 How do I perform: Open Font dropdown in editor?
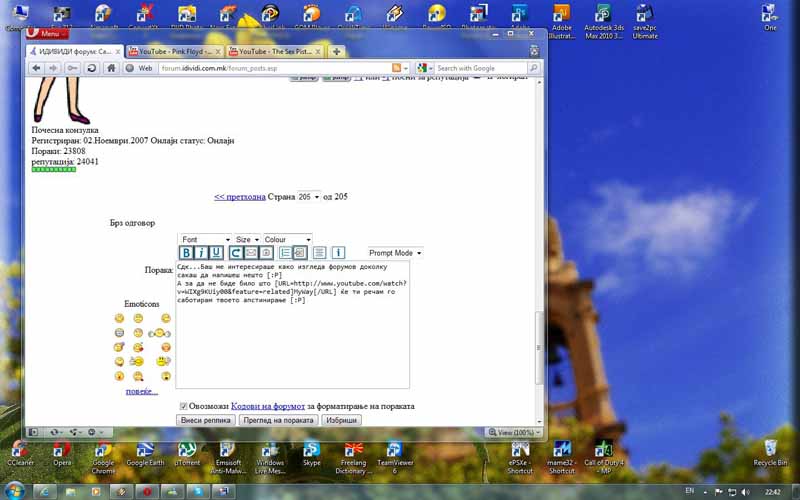[x=206, y=239]
